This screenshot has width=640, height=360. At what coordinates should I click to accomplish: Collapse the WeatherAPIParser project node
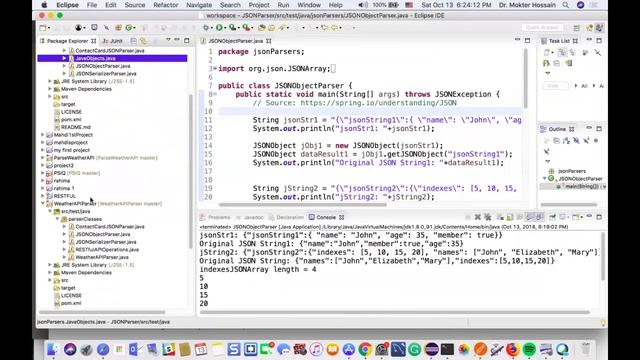(x=43, y=203)
